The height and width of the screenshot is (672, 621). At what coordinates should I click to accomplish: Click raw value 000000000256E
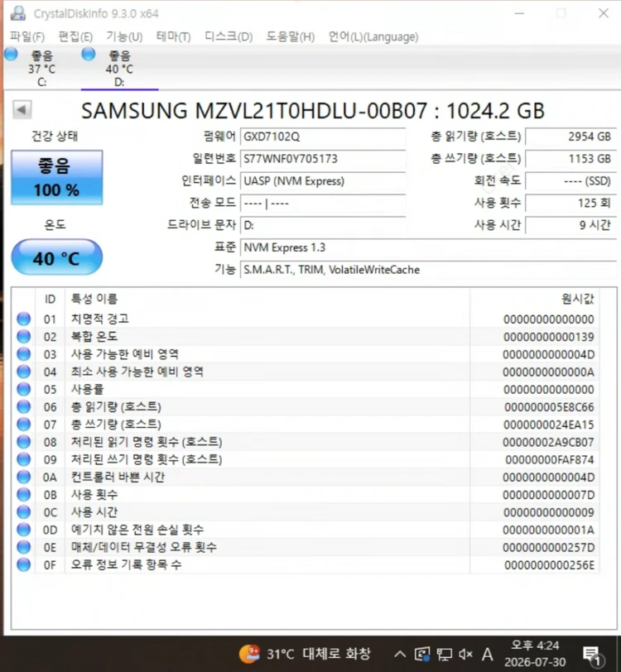pyautogui.click(x=550, y=565)
